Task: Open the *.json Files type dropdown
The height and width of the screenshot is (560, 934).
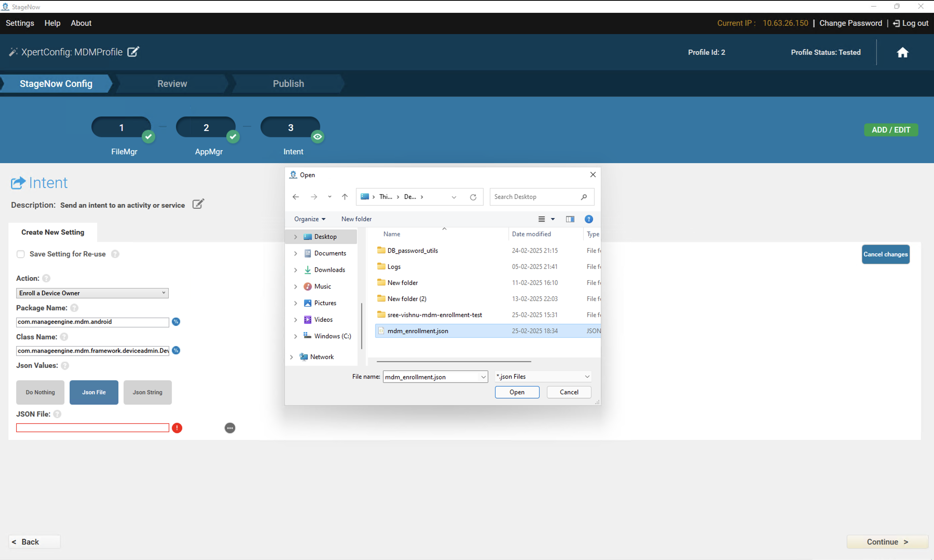Action: point(543,377)
